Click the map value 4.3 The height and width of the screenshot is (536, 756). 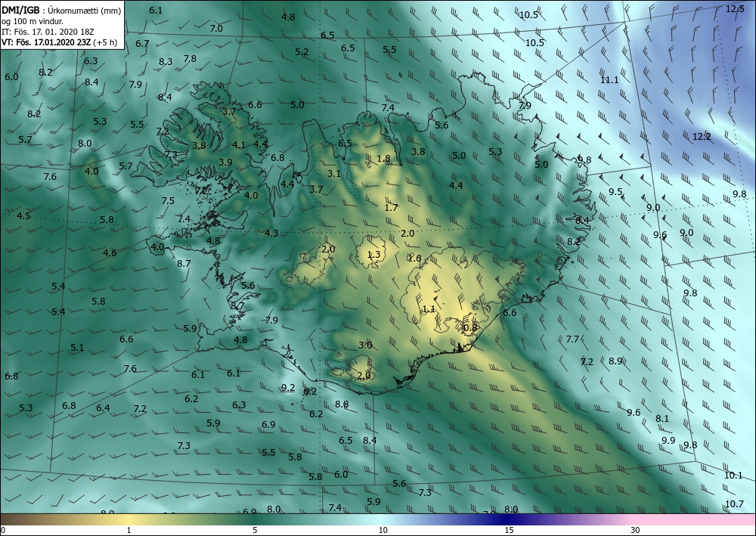271,234
